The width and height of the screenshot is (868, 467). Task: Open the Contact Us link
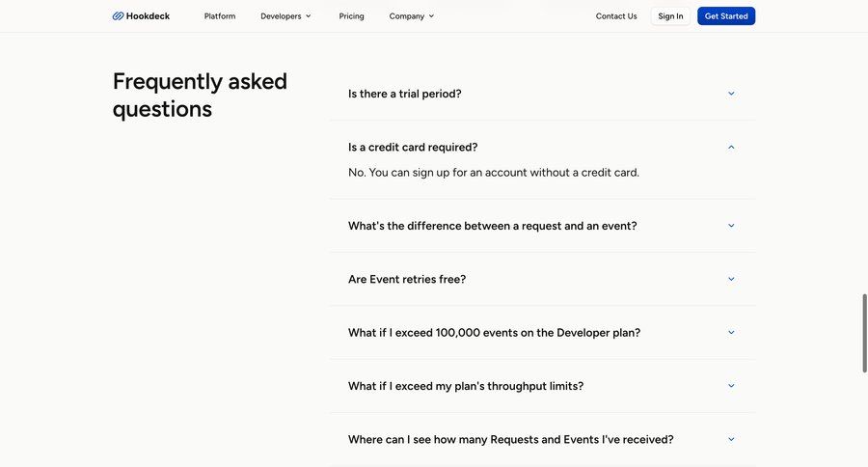[x=616, y=16]
